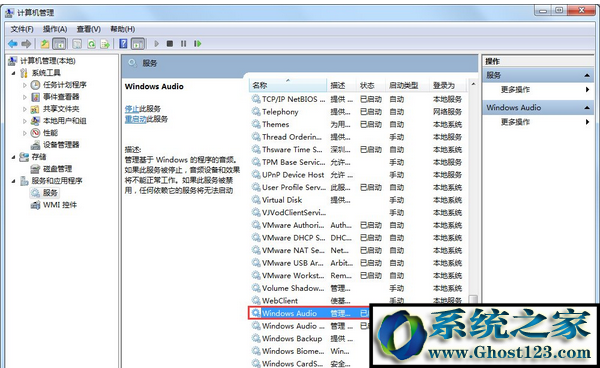Select the Themes service row
Screen dimensions: 600x368
click(359, 124)
